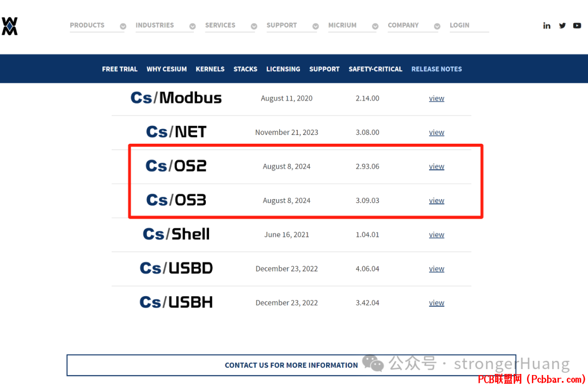Select the Kernels tab
This screenshot has height=387, width=588.
click(210, 69)
